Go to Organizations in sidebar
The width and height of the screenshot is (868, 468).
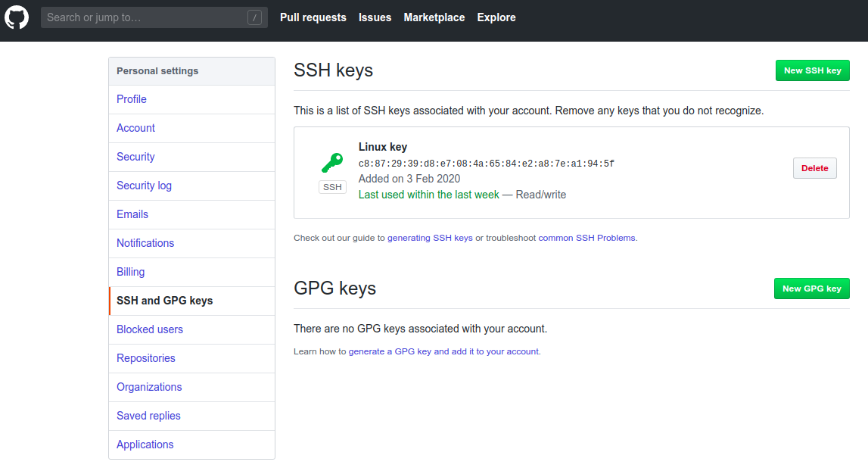click(191, 387)
